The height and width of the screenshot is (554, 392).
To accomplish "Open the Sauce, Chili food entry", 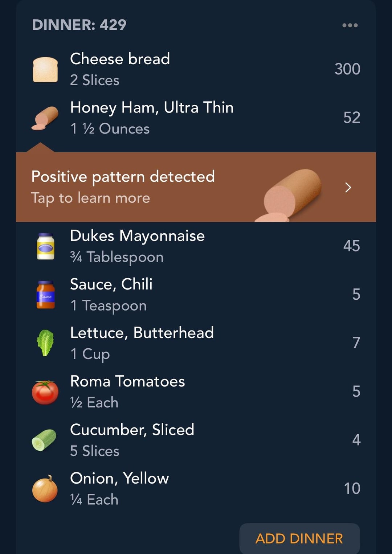I will [x=196, y=295].
